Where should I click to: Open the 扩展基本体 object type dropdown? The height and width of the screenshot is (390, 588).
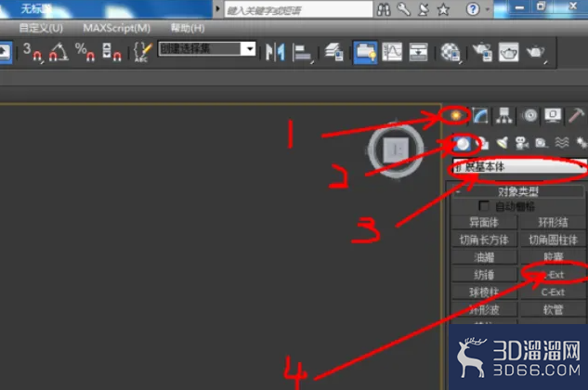click(x=520, y=167)
